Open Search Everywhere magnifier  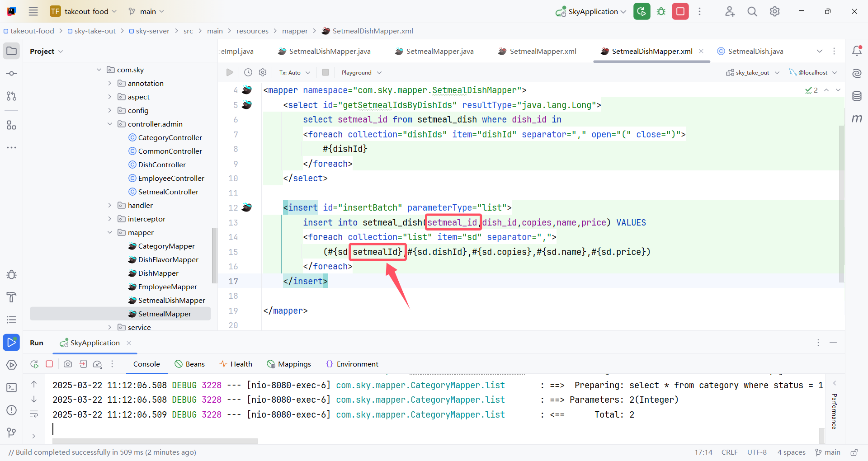pyautogui.click(x=752, y=11)
